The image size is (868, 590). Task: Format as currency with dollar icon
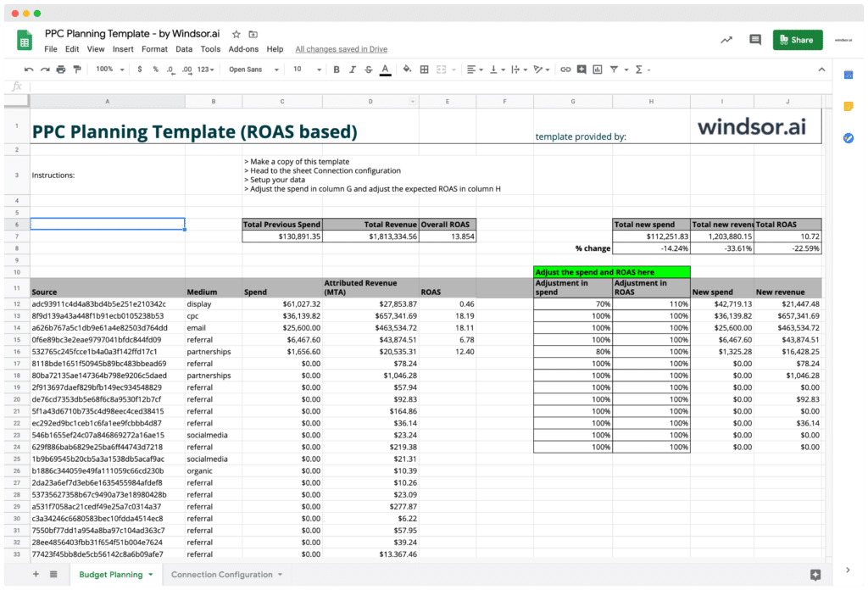point(140,70)
